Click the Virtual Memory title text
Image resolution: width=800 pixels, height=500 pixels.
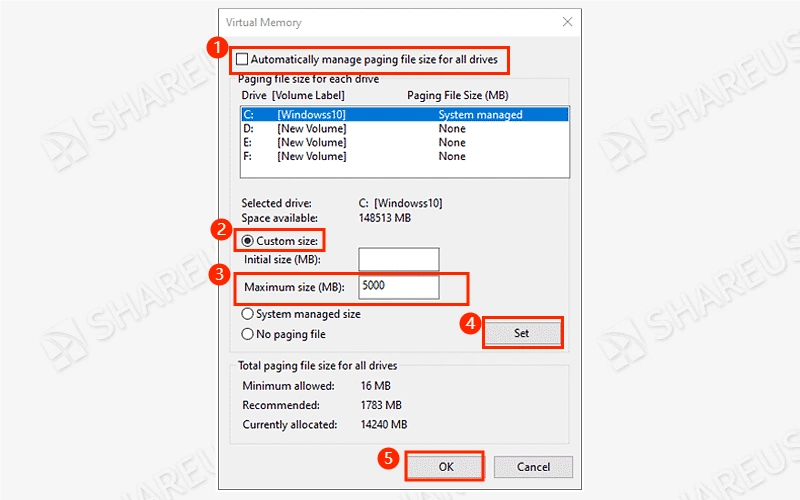pyautogui.click(x=263, y=22)
